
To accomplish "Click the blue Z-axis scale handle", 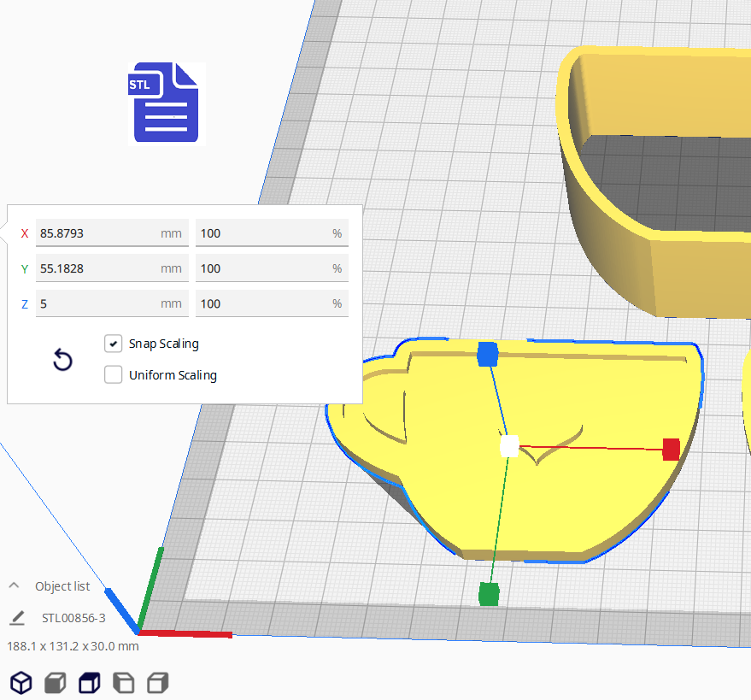I will tap(487, 354).
